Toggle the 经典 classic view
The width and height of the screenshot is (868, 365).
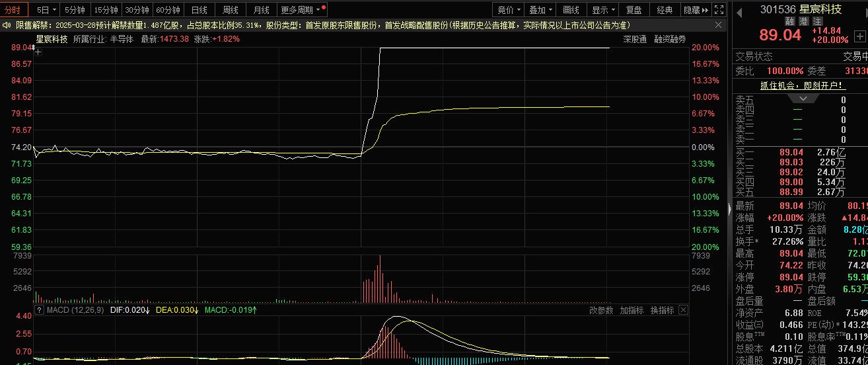point(665,10)
